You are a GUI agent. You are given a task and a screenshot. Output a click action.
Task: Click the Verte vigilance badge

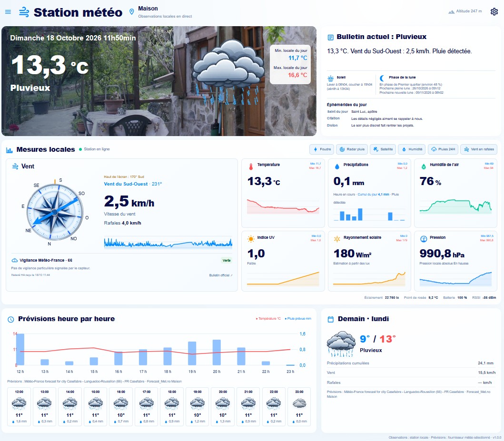(x=227, y=261)
